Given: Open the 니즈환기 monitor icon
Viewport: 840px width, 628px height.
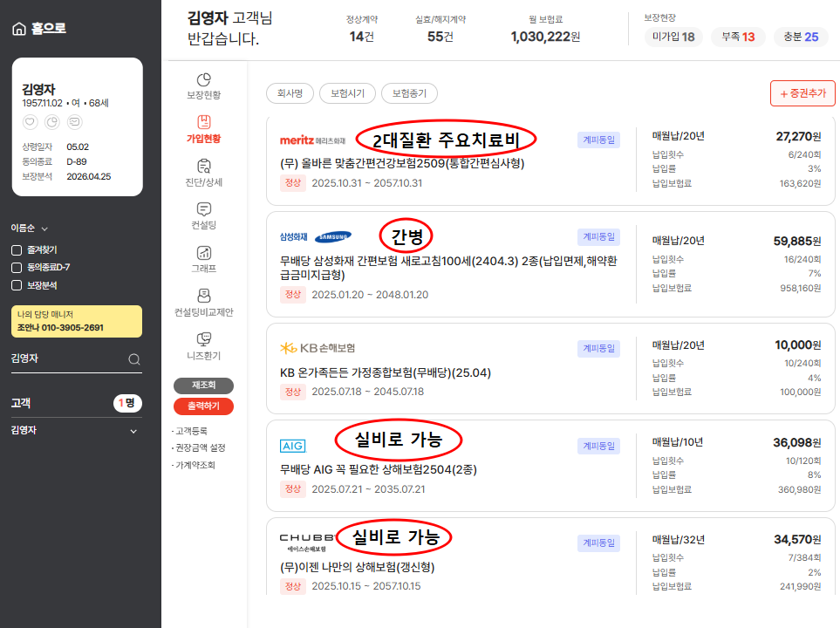Looking at the screenshot, I should (204, 339).
